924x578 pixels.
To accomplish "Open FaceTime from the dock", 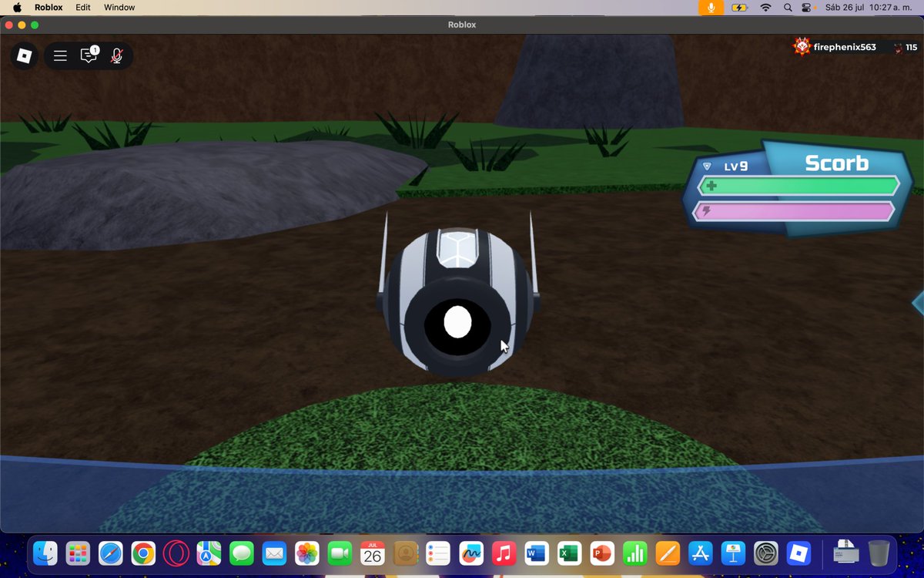I will 340,553.
